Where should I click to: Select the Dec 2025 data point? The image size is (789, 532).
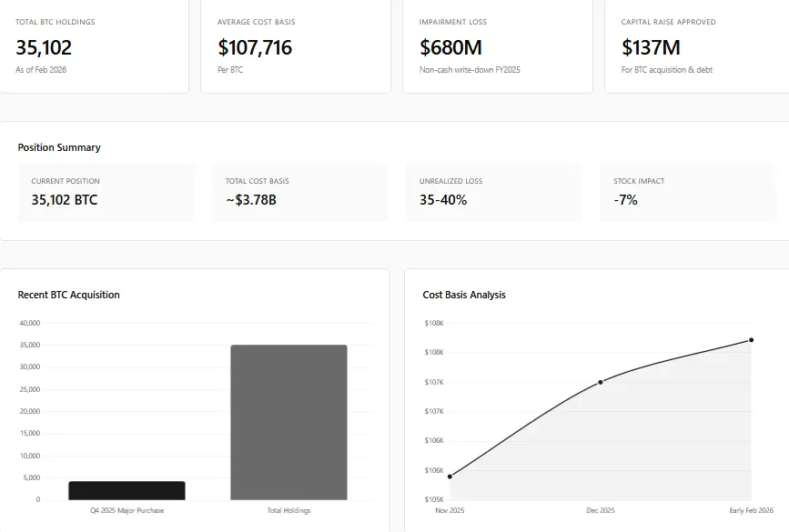601,382
